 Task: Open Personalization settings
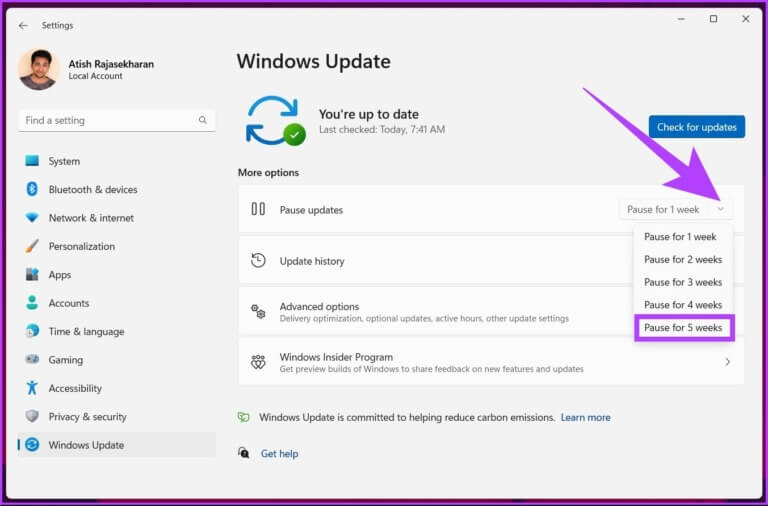point(117,246)
